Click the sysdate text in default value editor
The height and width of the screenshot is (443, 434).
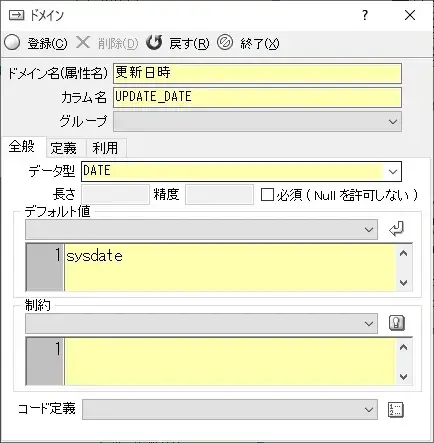(x=94, y=256)
